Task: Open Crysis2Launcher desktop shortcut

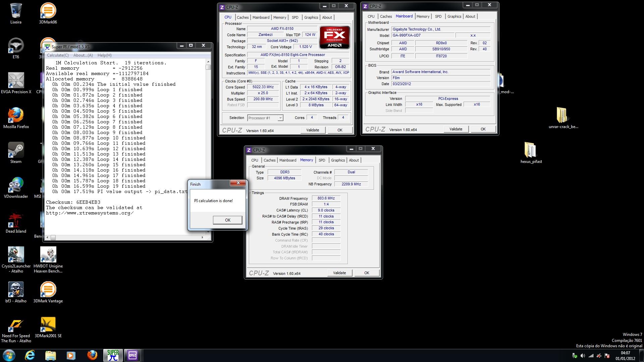Action: pyautogui.click(x=16, y=260)
